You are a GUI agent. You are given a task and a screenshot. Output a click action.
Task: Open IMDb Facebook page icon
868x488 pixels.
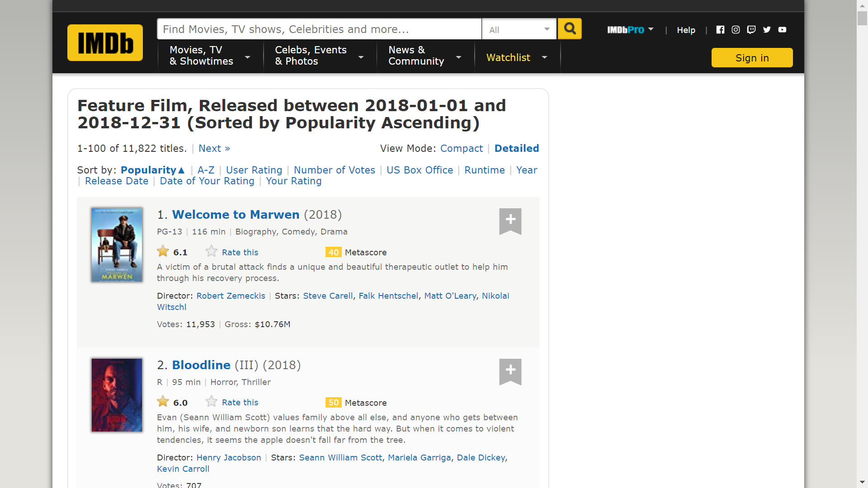pos(720,30)
